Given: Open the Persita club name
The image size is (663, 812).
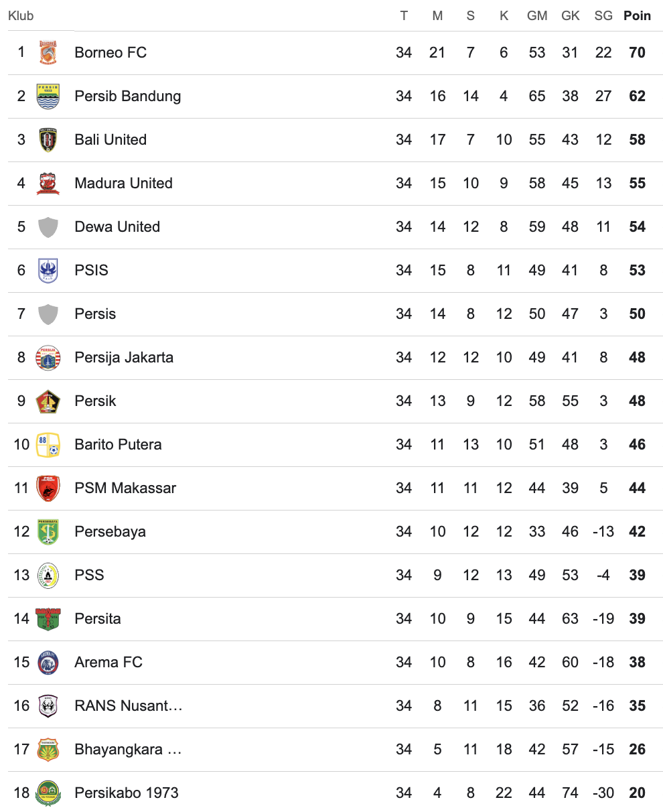Looking at the screenshot, I should coord(98,619).
